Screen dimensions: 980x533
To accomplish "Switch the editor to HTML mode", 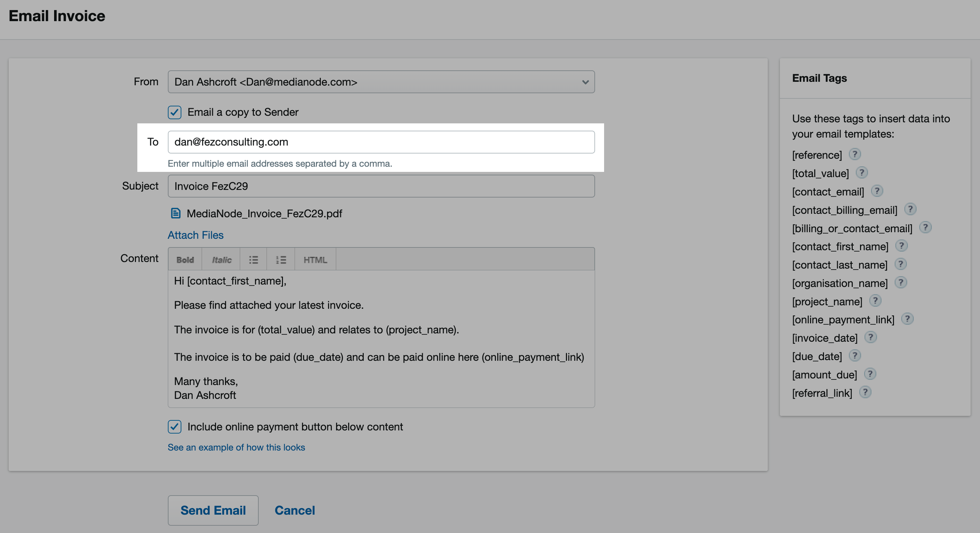I will (315, 259).
